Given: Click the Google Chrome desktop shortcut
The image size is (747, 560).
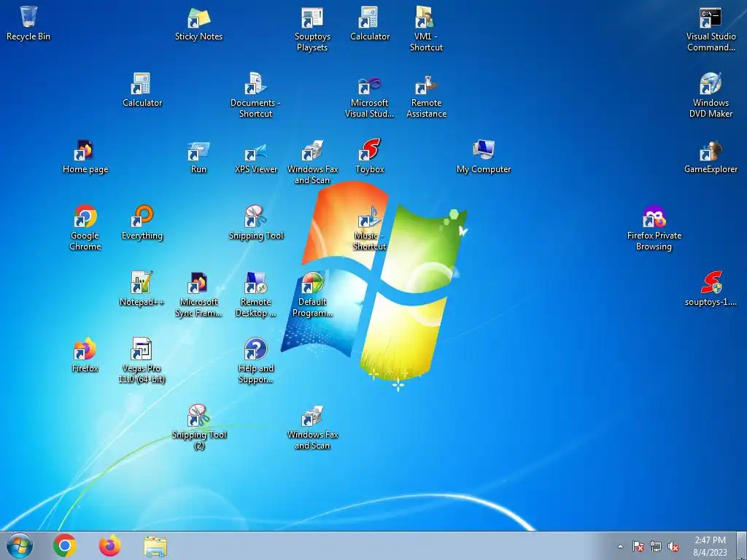Looking at the screenshot, I should point(85,227).
